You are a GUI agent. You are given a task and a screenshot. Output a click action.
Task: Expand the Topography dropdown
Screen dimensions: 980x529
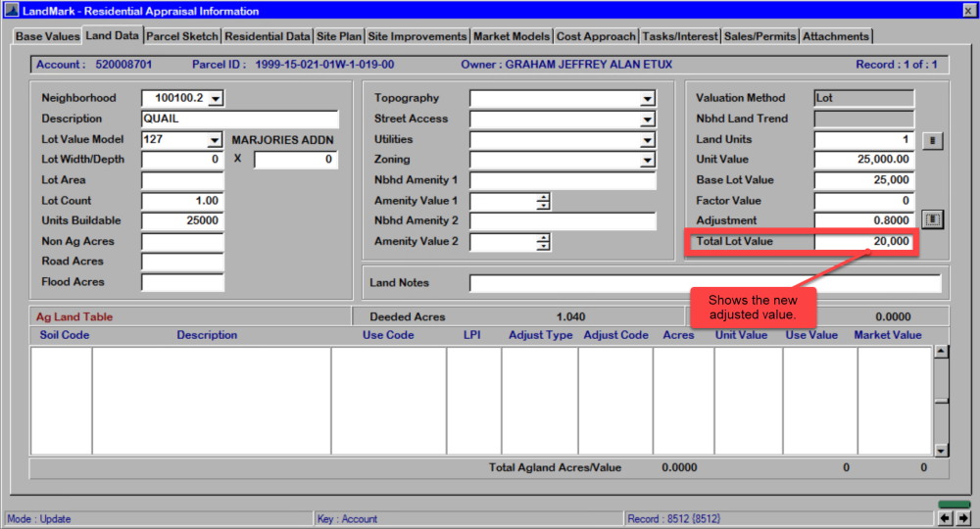point(648,99)
